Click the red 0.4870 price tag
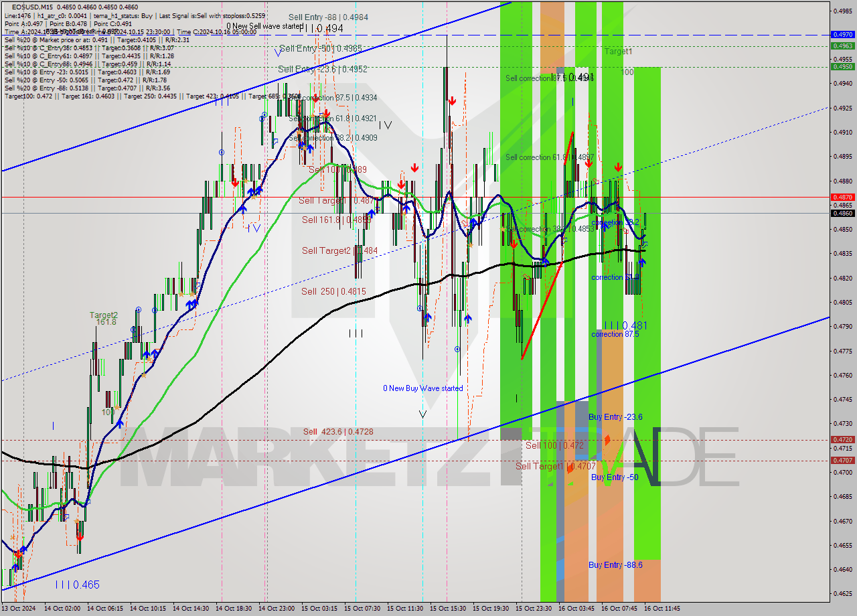This screenshot has width=857, height=616. point(842,197)
